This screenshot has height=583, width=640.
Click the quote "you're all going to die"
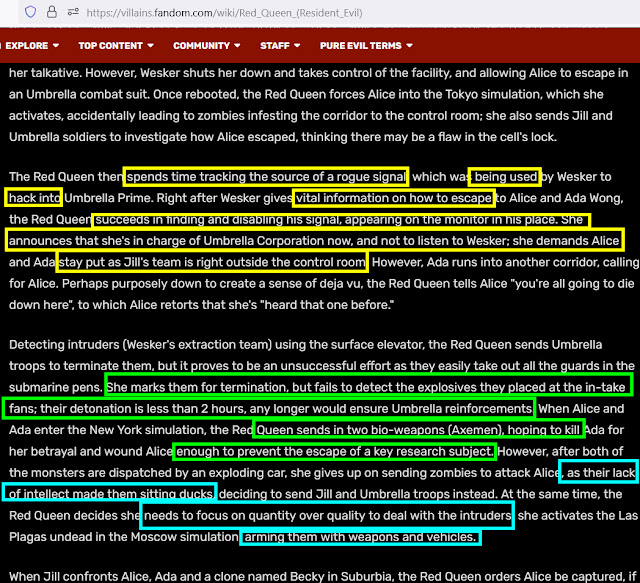tap(574, 283)
